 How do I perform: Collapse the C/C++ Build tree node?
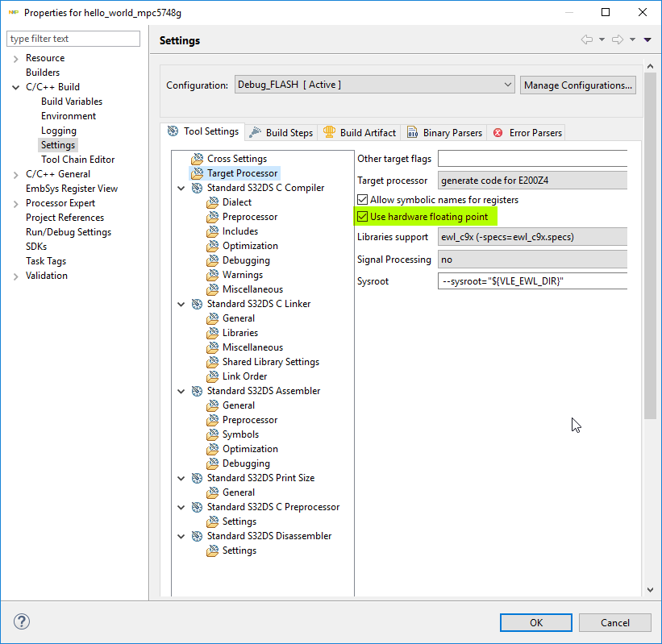pyautogui.click(x=15, y=87)
